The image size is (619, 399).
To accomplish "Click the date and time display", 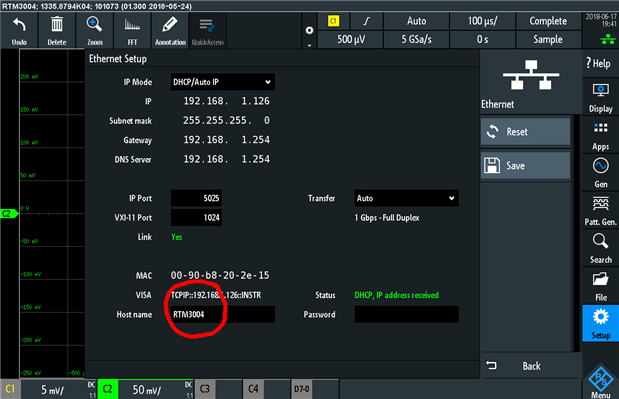I will tap(601, 20).
